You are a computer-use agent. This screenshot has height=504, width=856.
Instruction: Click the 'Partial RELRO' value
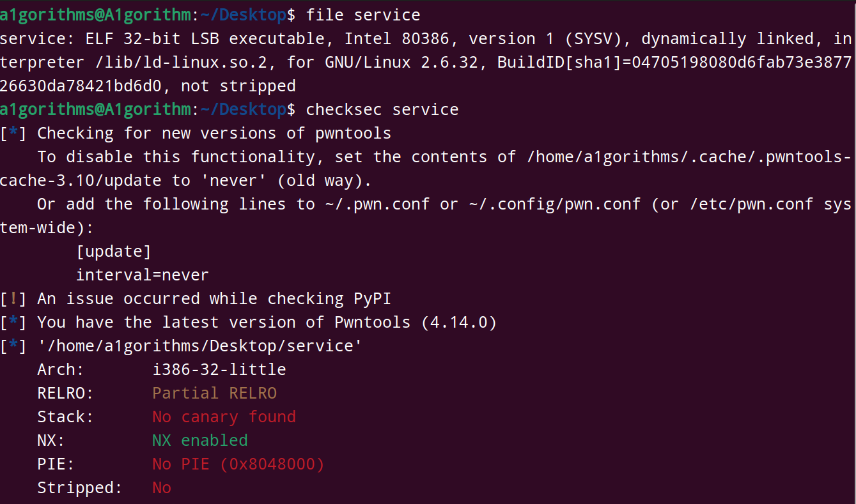(x=214, y=393)
